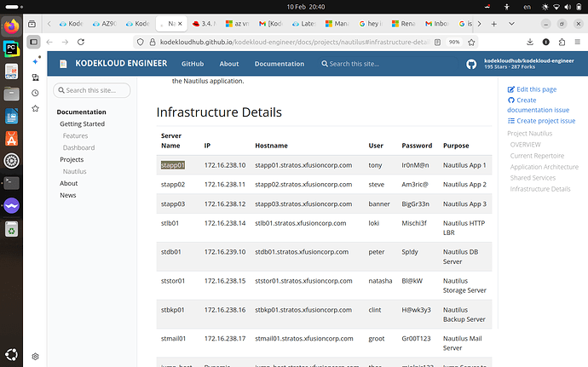Toggle the Firefox sidebar button
Screen dimensions: 588x367
point(34,42)
